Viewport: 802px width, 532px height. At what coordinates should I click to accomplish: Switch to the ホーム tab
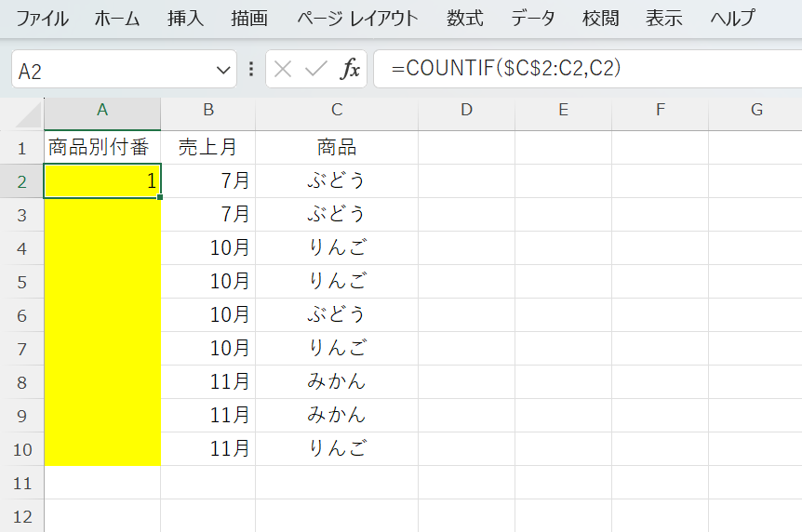click(117, 19)
